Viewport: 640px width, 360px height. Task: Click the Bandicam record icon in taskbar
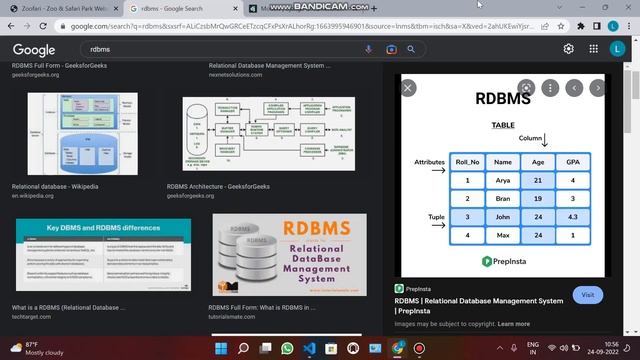[x=419, y=348]
